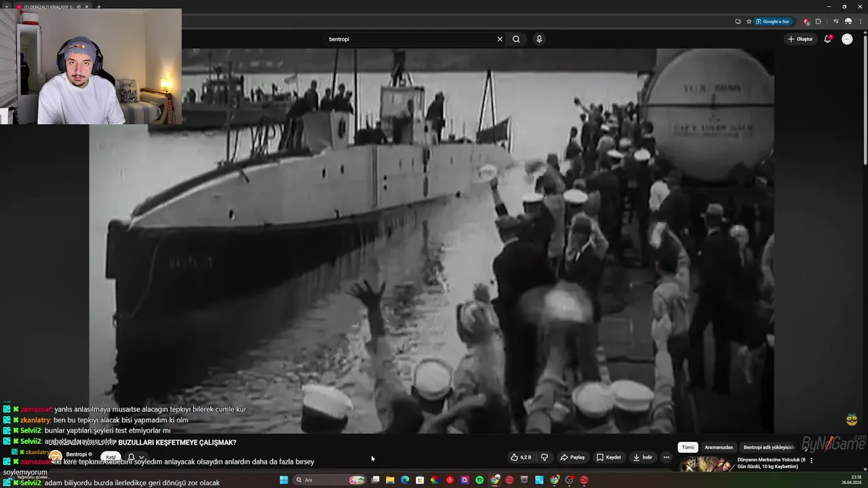Open Task View on the taskbar

375,480
